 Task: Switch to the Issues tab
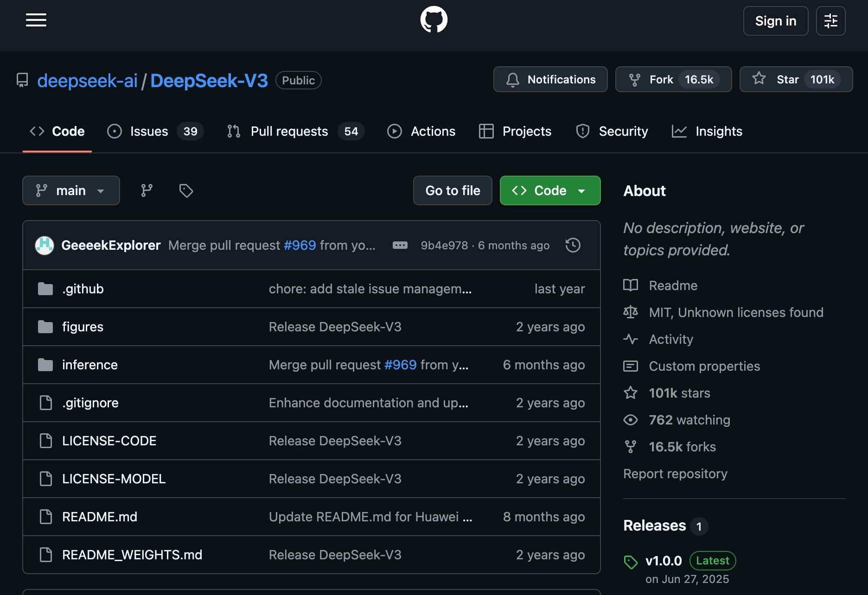(155, 131)
